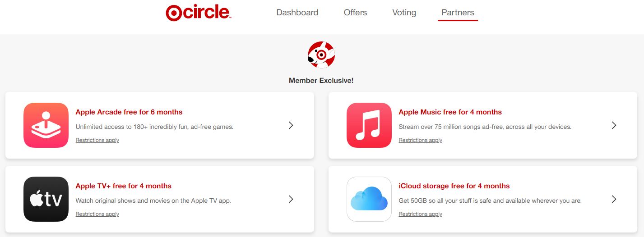Switch to the Dashboard tab

tap(297, 13)
